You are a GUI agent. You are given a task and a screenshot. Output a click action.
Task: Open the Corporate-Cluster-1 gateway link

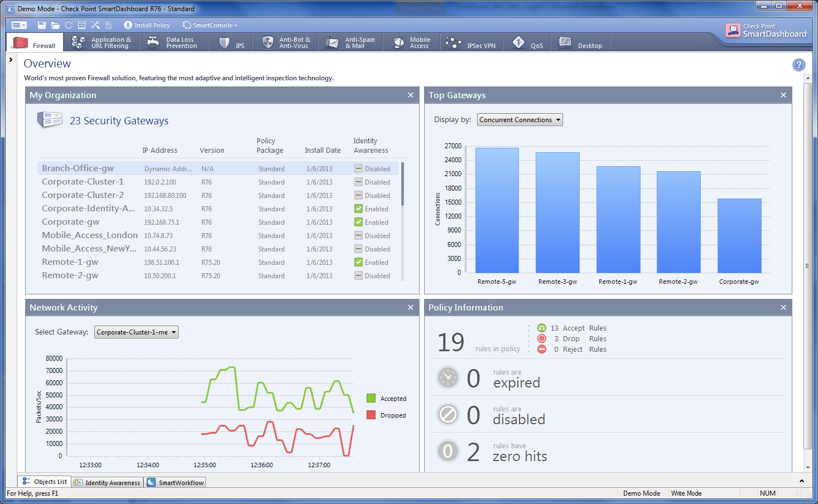(83, 182)
